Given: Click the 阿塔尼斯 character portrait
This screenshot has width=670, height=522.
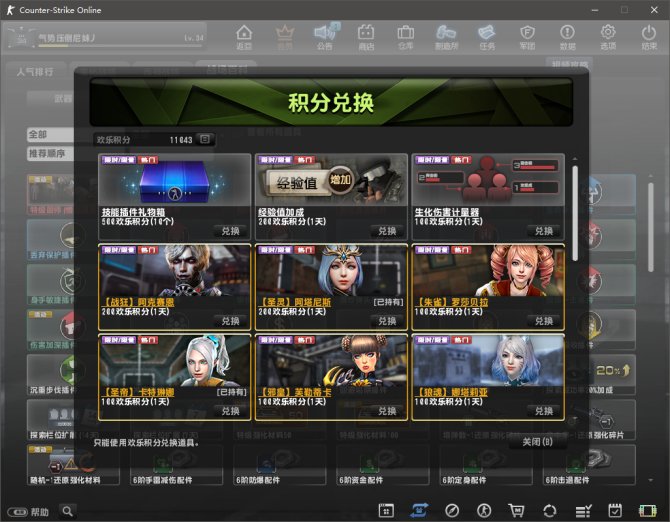Looking at the screenshot, I should point(331,271).
